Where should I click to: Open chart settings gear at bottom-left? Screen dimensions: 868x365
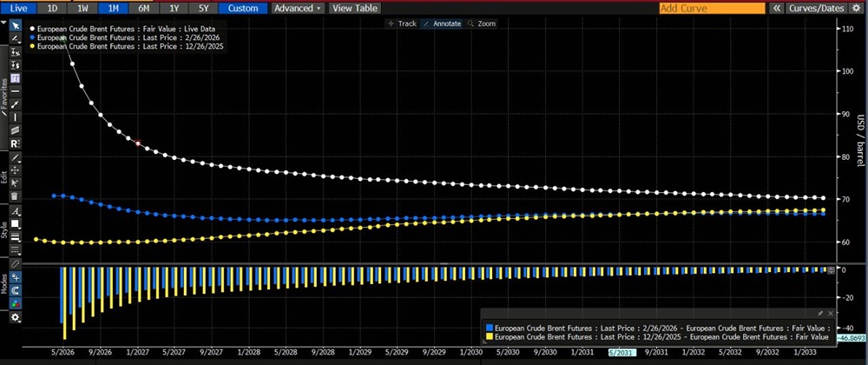[x=16, y=317]
